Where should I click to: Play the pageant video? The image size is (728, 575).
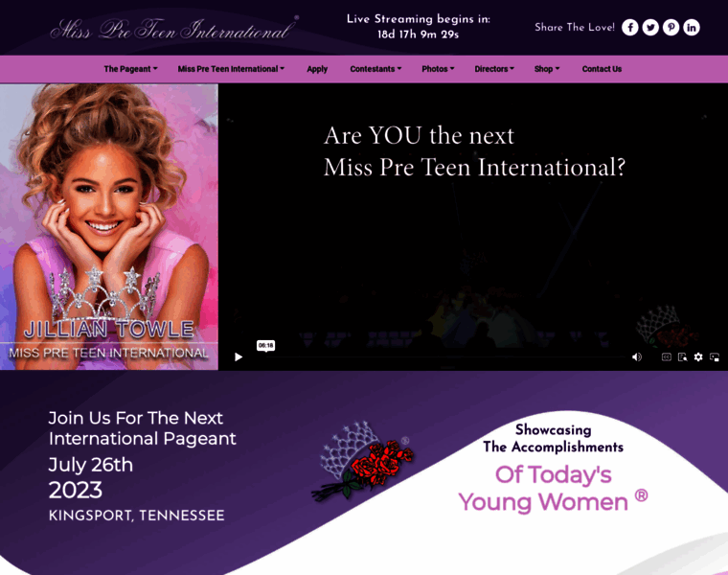(x=239, y=356)
